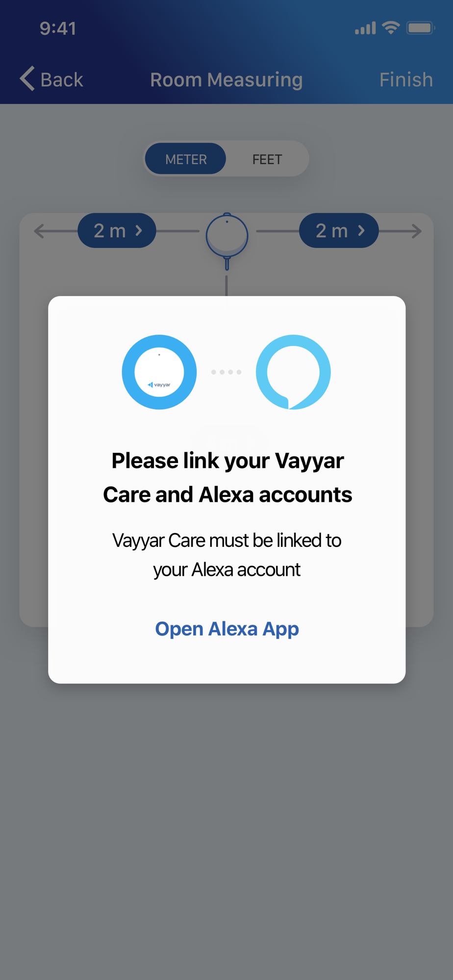Screen dimensions: 453x980
Task: Tap the 9:41 clock in status bar
Action: [x=58, y=28]
